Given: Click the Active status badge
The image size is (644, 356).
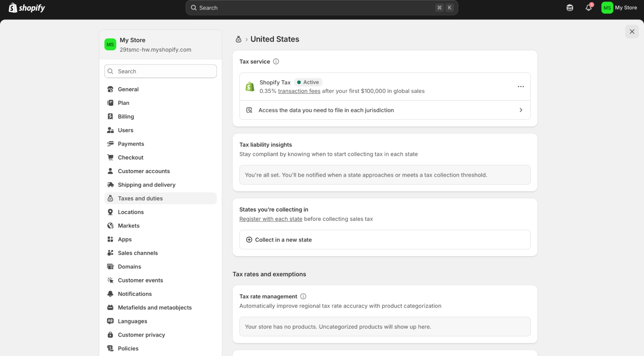Looking at the screenshot, I should tap(308, 82).
